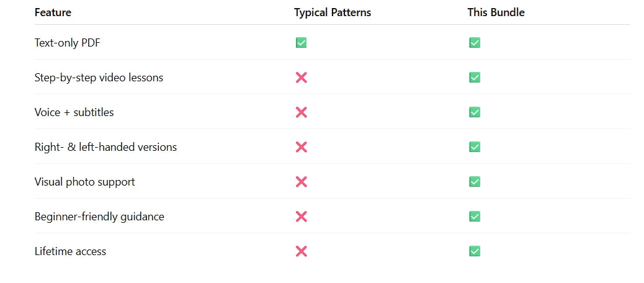Click red X for Beginner-friendly guidance

301,217
